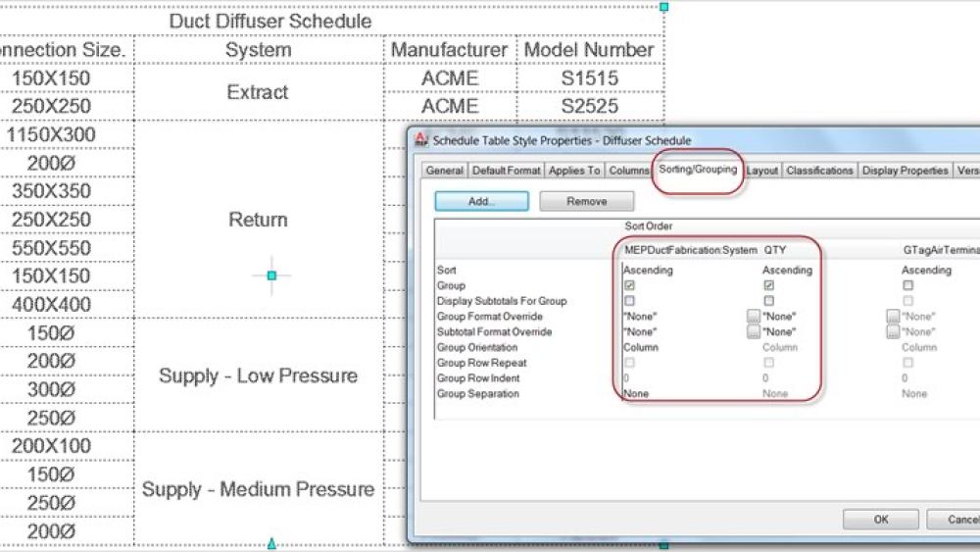980x552 pixels.
Task: Select the Supply - Medium Pressure cell
Action: [x=258, y=488]
